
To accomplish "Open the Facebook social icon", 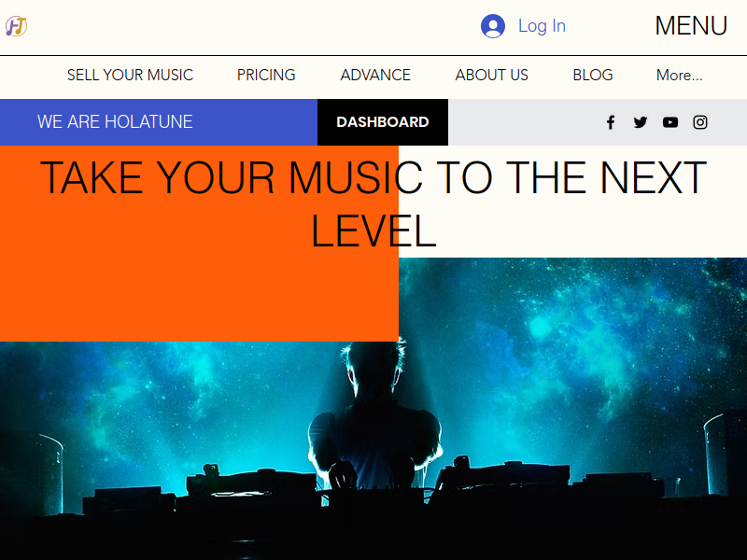I will point(611,122).
